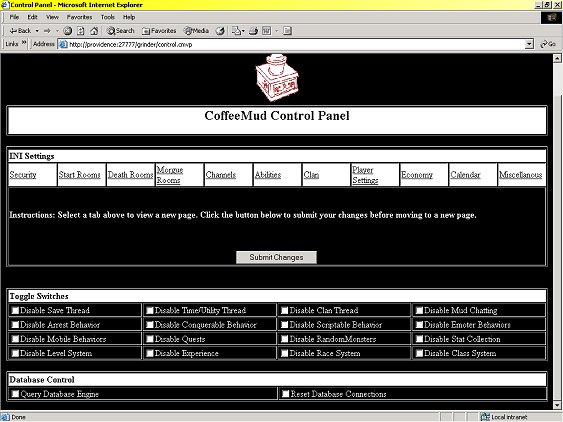The image size is (563, 422).
Task: Stop page loading with Stop icon
Action: (68, 31)
